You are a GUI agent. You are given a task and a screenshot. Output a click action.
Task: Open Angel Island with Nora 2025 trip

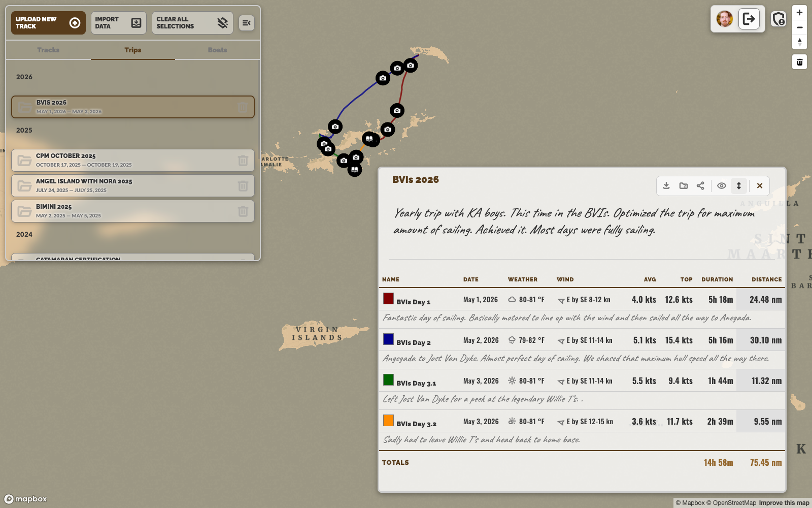133,185
